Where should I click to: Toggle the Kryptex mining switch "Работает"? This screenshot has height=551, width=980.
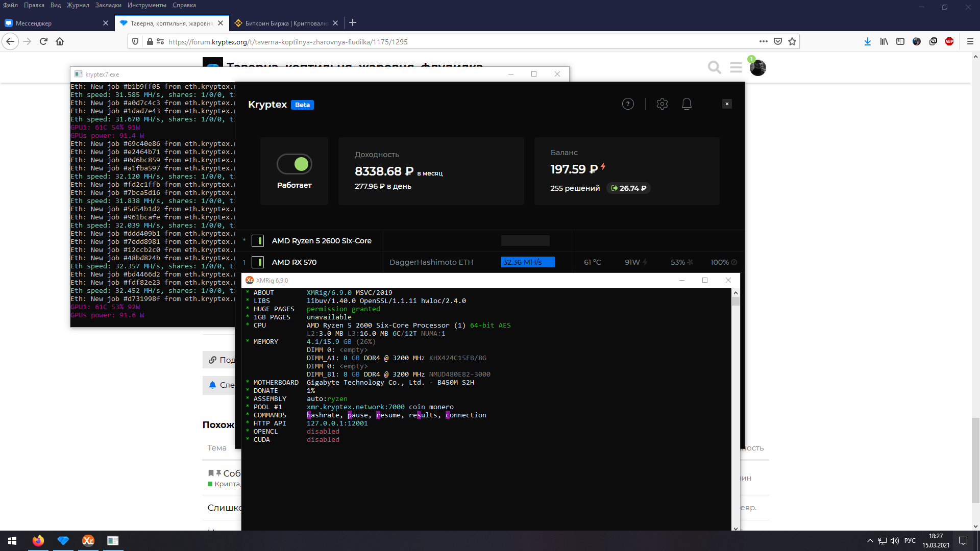(295, 164)
